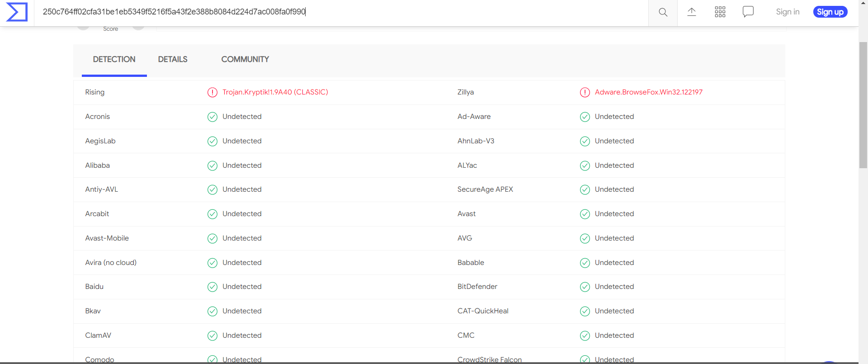868x364 pixels.
Task: Click the check icon in Ad-Aware row
Action: point(585,117)
